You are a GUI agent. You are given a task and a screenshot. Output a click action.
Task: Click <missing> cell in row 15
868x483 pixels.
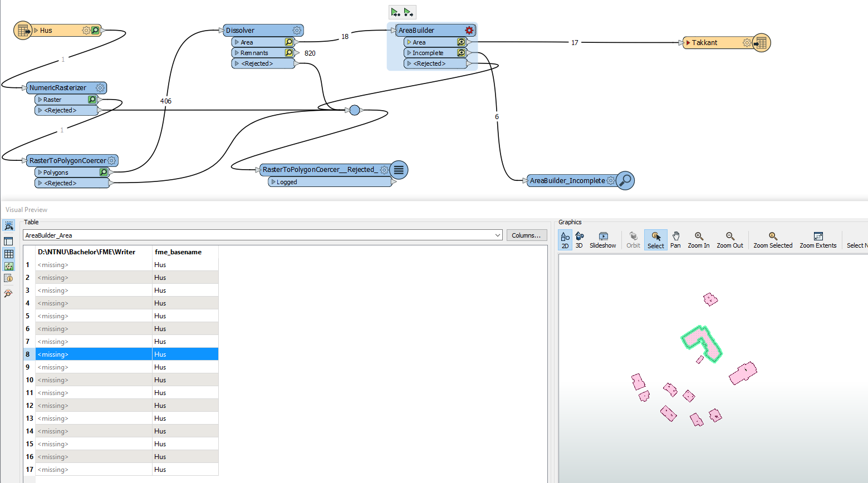(94, 444)
